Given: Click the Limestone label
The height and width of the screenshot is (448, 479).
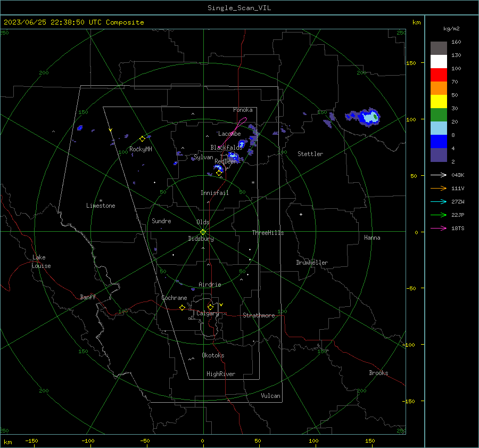Looking at the screenshot, I should click(x=101, y=206).
